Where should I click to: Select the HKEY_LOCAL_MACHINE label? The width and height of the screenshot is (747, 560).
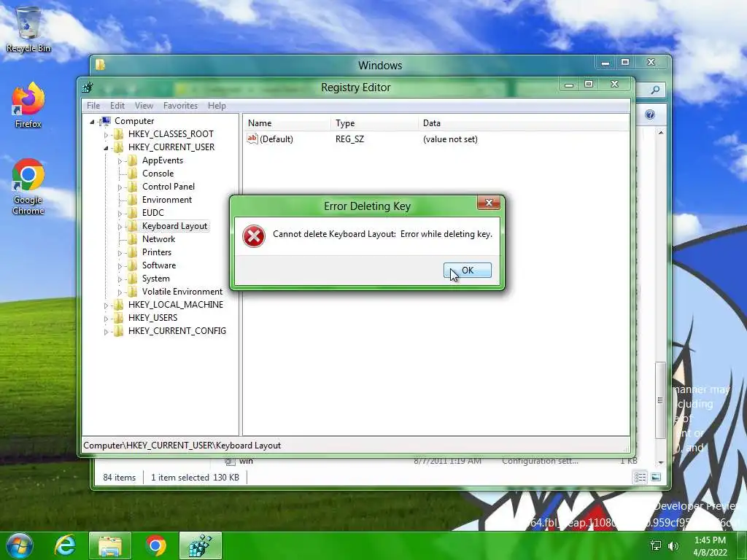click(175, 305)
